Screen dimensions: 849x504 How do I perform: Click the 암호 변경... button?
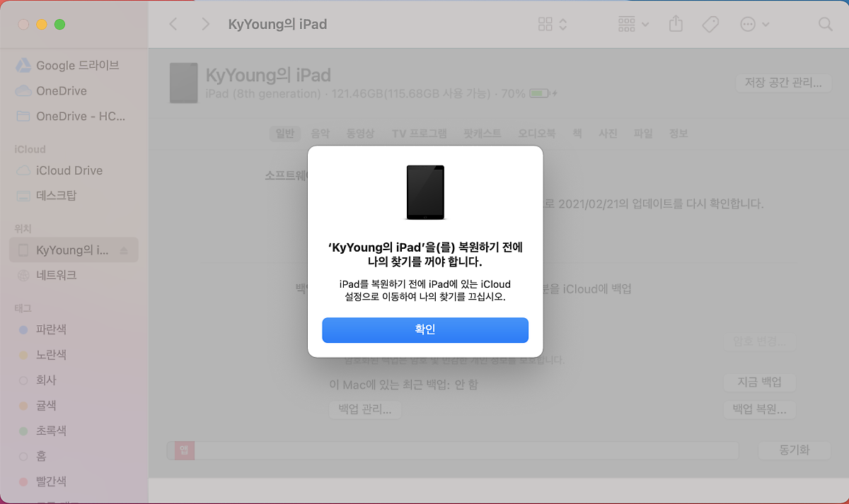click(760, 341)
